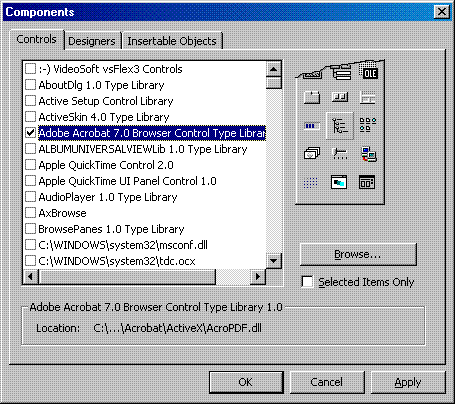455x404 pixels.
Task: Select the TreeView control icon
Action: pyautogui.click(x=340, y=126)
